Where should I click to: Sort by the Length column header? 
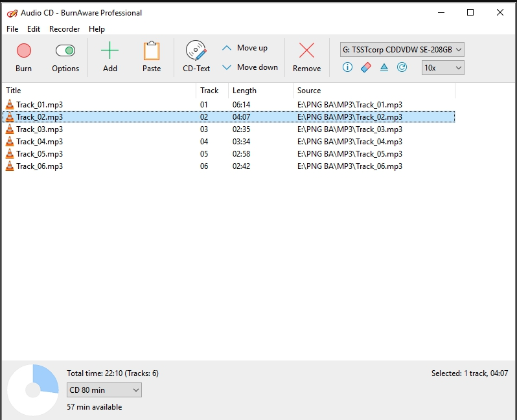(261, 91)
